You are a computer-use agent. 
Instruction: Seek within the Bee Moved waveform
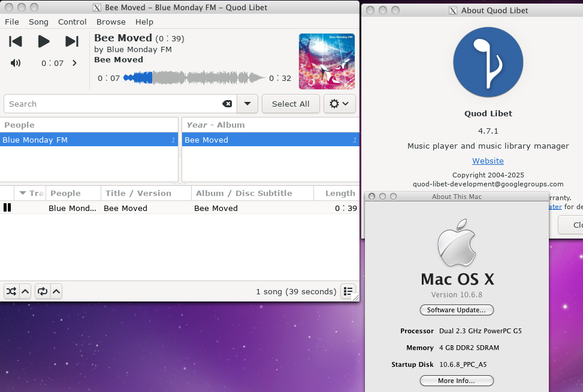pos(194,78)
